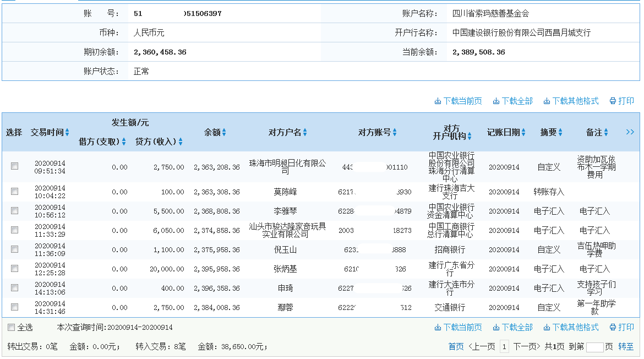Screen dimensions: 644x359
Task: Click the printer icon in the bottom toolbar
Action: (x=612, y=327)
